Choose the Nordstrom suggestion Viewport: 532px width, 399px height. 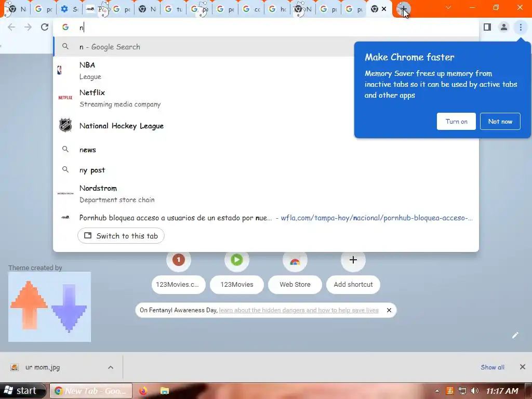pos(265,194)
